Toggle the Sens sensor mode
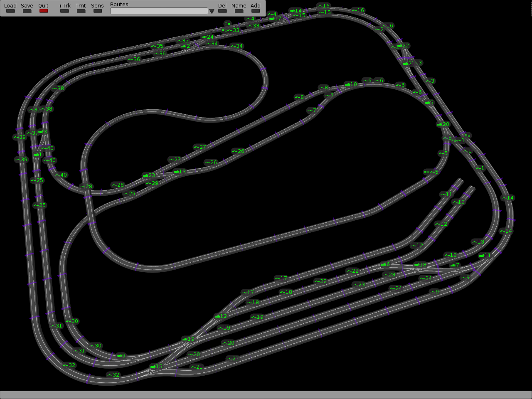The height and width of the screenshot is (399, 532). pos(97,11)
